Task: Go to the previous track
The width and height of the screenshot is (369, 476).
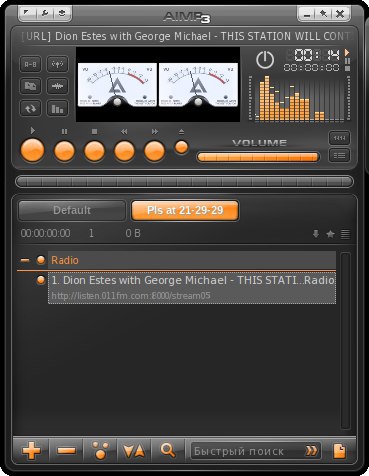Action: pyautogui.click(x=124, y=151)
